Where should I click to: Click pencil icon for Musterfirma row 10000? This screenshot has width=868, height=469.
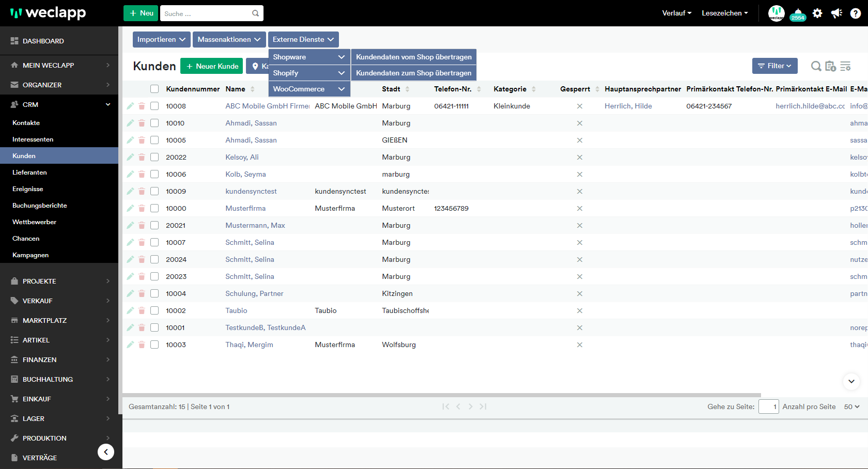click(130, 208)
